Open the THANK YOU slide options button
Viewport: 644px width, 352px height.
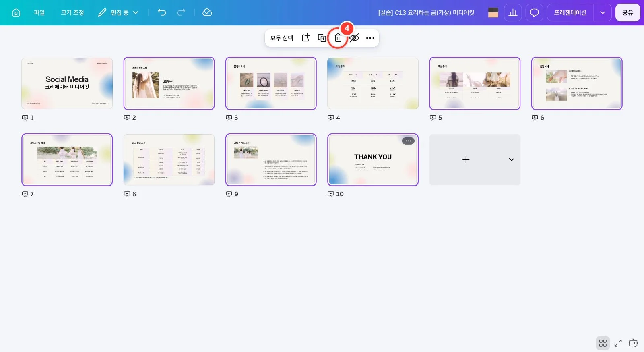click(408, 141)
